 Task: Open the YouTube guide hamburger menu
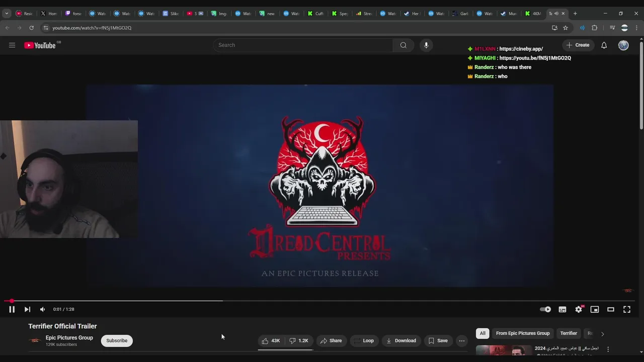click(x=12, y=45)
